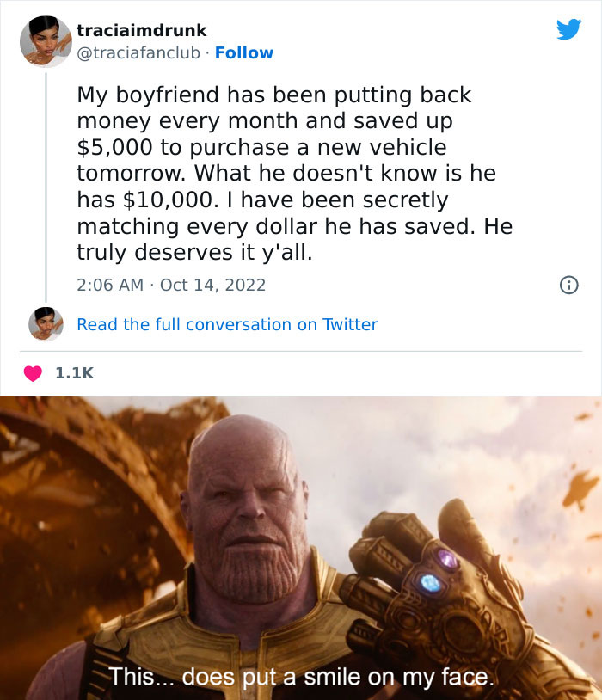The width and height of the screenshot is (602, 700).
Task: Click the 1.1K likes count
Action: (75, 373)
